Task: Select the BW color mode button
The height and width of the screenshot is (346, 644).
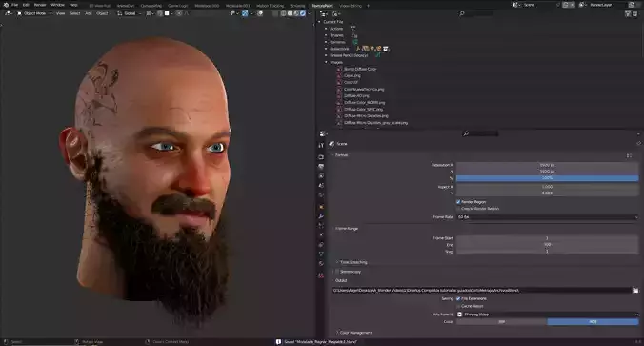Action: (501, 322)
